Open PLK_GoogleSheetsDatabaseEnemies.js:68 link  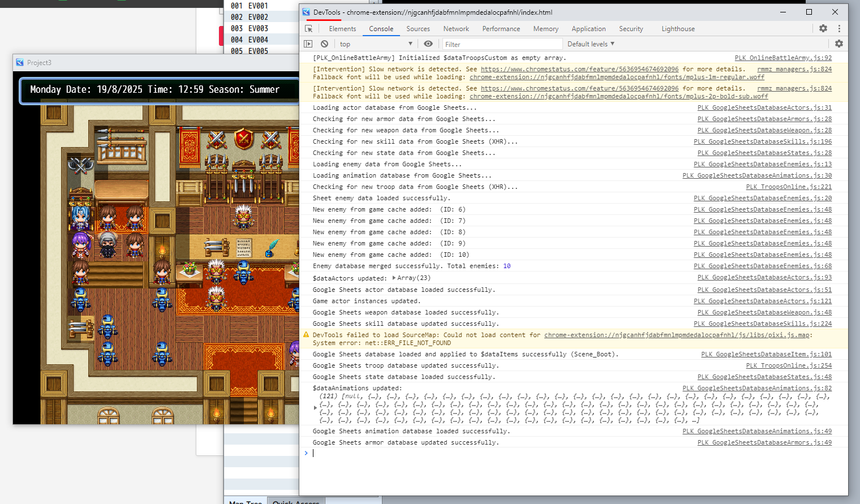763,266
